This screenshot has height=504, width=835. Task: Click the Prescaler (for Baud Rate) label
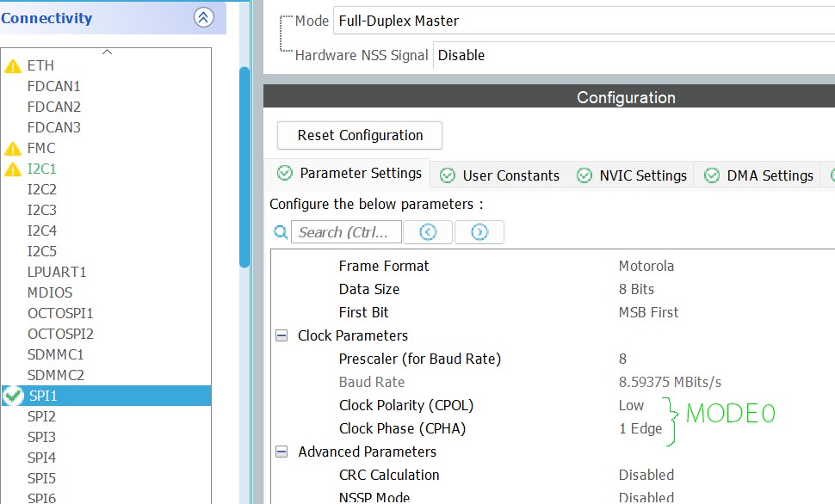pos(419,360)
